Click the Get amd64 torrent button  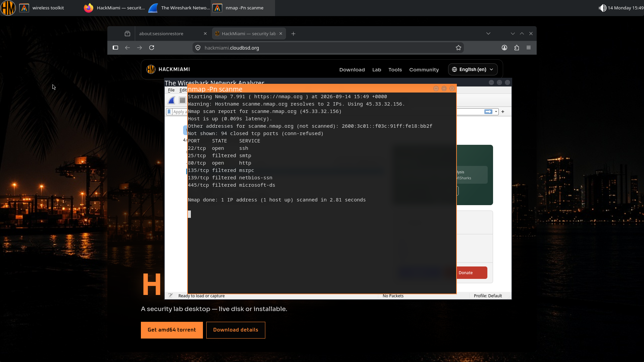tap(172, 330)
